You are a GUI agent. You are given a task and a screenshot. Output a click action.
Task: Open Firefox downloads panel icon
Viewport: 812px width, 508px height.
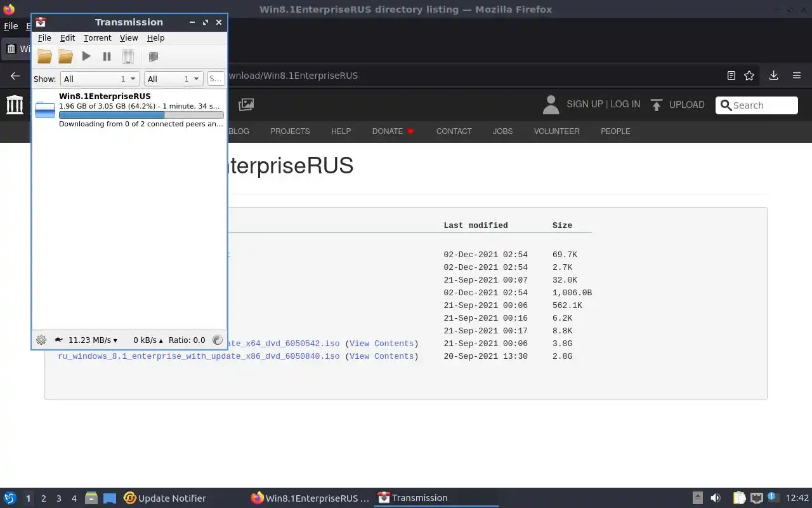pyautogui.click(x=773, y=76)
